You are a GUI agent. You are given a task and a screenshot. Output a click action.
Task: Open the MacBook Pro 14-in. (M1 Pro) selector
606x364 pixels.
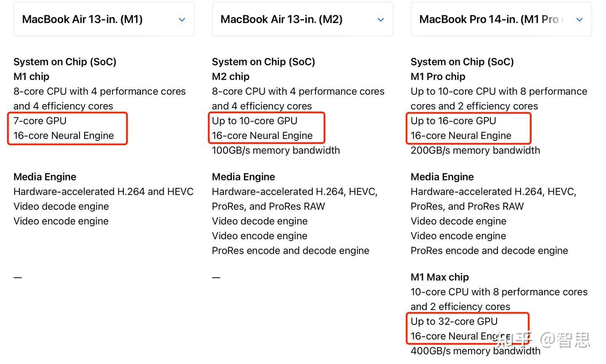501,19
